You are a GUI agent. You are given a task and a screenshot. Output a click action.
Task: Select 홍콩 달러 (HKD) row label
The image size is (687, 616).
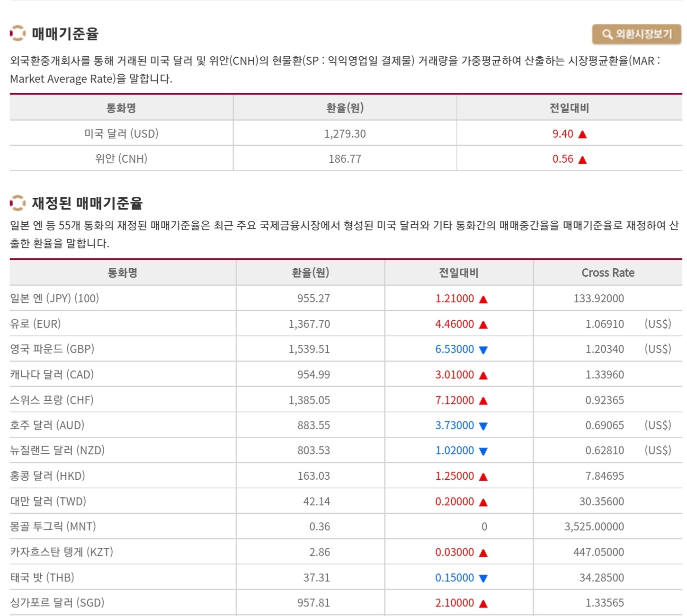tap(47, 476)
